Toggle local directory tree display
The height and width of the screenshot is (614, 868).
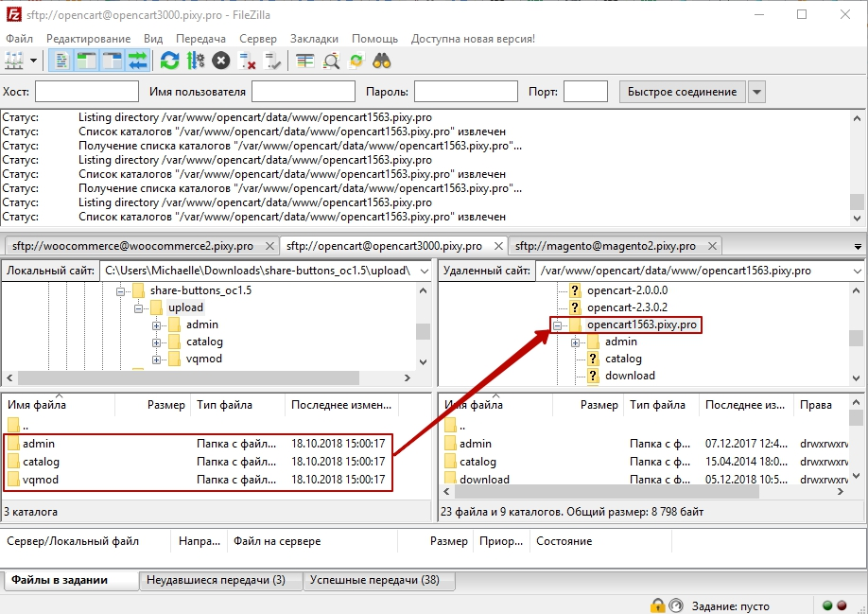coord(86,61)
